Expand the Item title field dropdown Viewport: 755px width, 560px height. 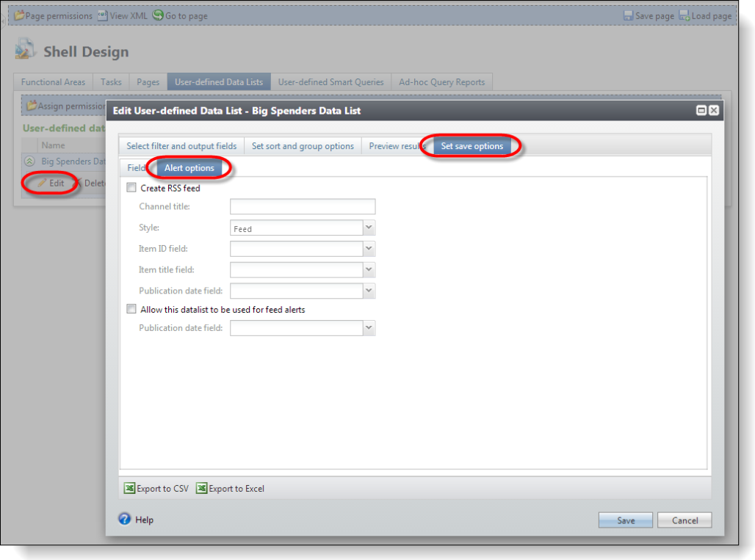(369, 270)
